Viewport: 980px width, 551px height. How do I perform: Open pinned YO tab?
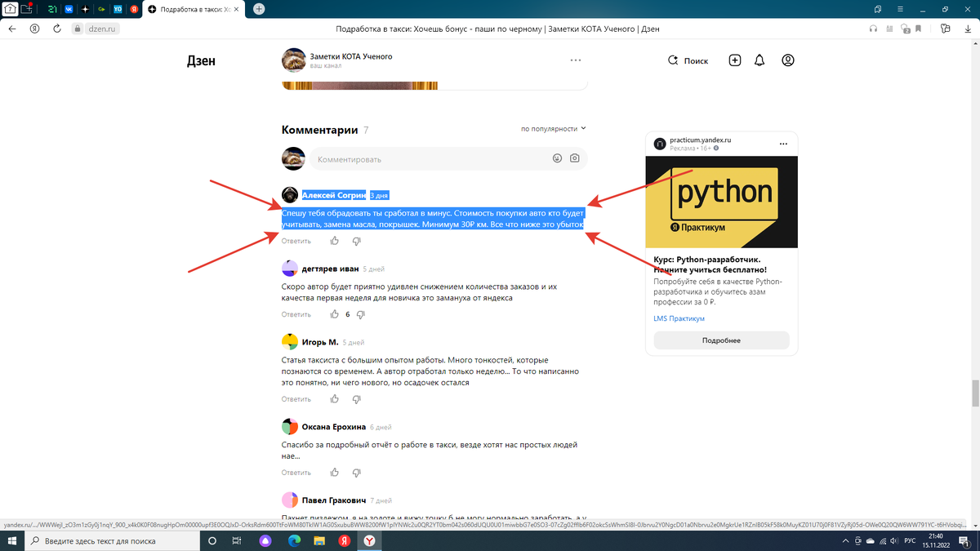118,9
